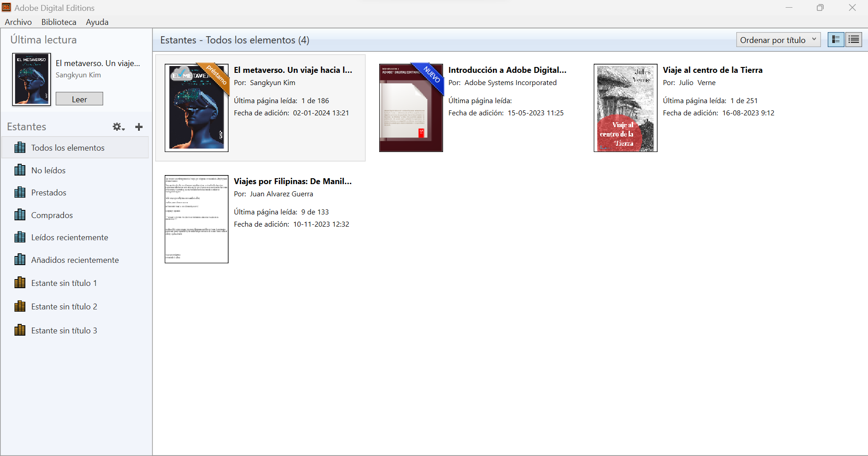Click the date 16-08-2023 9:12
The width and height of the screenshot is (868, 456).
click(x=748, y=113)
